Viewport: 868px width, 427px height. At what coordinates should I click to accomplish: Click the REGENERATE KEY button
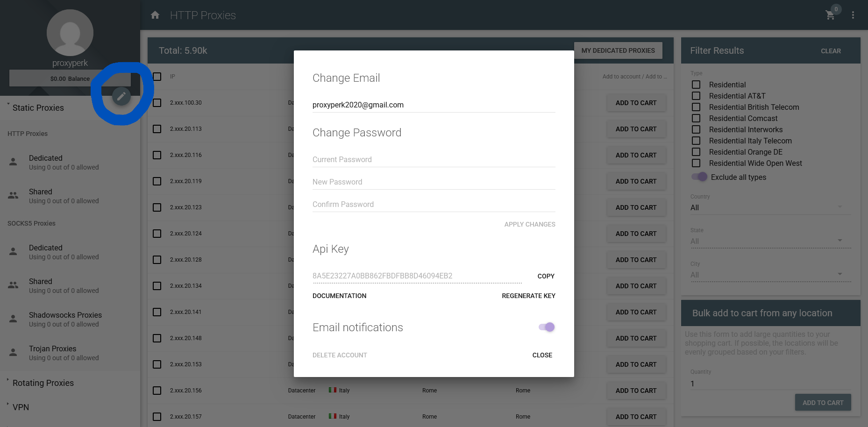pos(528,296)
